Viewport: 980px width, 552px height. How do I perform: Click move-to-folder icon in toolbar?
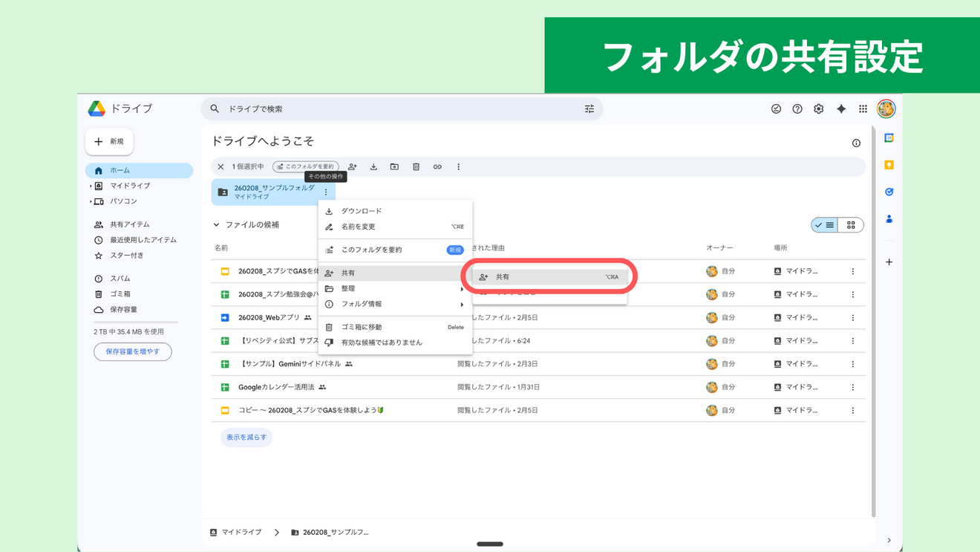[394, 167]
